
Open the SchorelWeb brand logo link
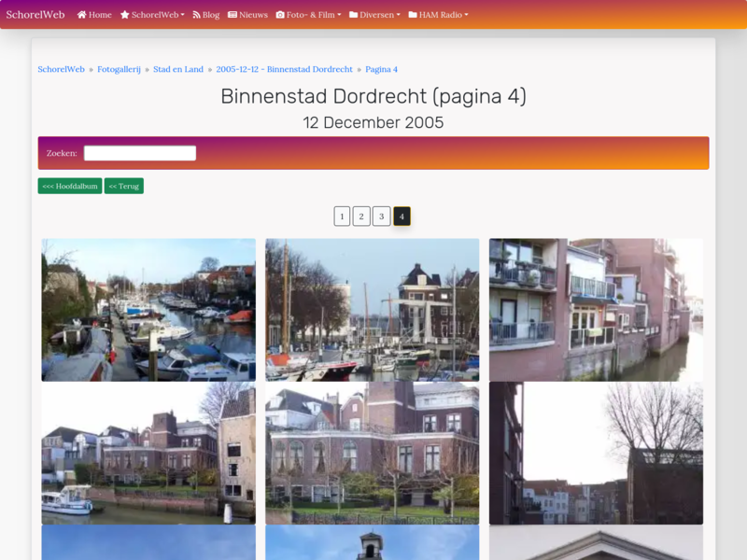pyautogui.click(x=35, y=15)
